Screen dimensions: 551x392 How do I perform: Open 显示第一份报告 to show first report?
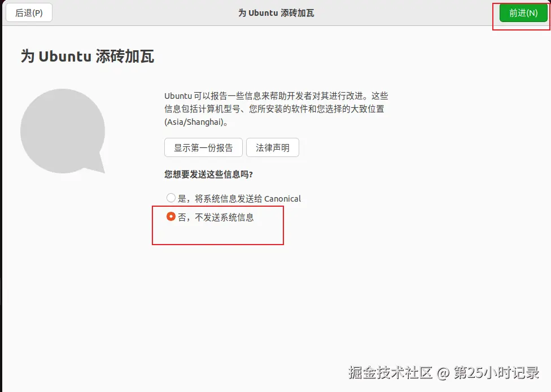[x=203, y=147]
